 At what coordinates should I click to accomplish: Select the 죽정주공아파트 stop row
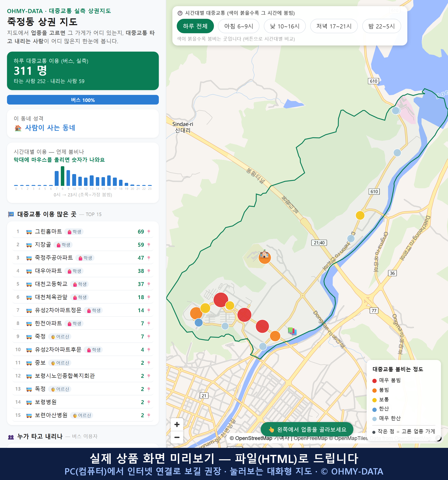[x=83, y=258]
